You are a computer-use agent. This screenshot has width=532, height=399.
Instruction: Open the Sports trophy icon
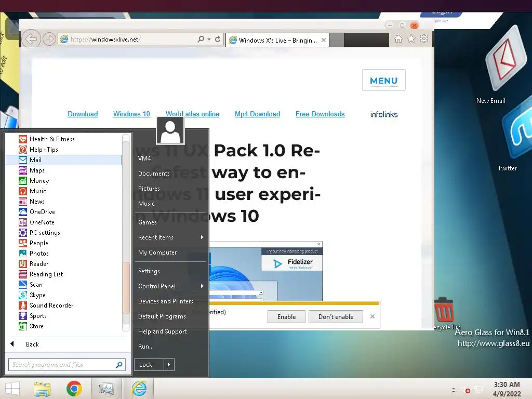coord(23,316)
